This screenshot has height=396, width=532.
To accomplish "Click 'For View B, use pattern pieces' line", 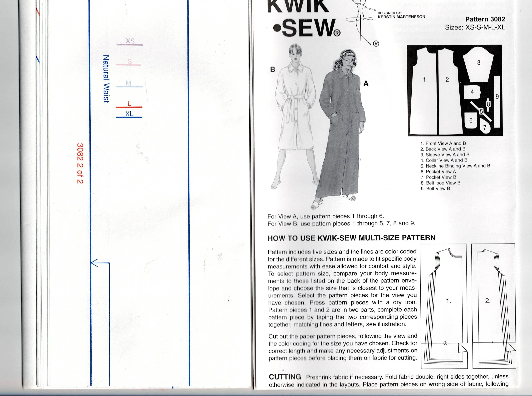I will click(x=341, y=223).
